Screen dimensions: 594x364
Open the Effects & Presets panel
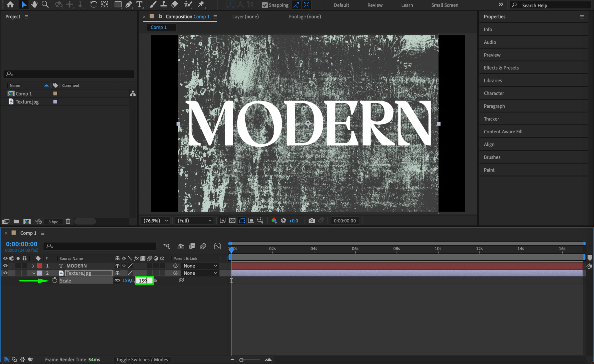point(501,68)
